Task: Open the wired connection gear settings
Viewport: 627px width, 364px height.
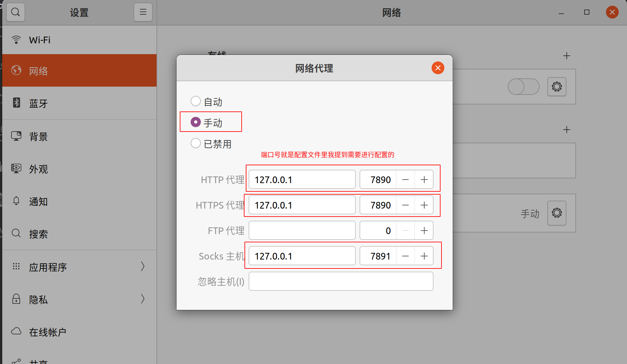Action: (557, 87)
